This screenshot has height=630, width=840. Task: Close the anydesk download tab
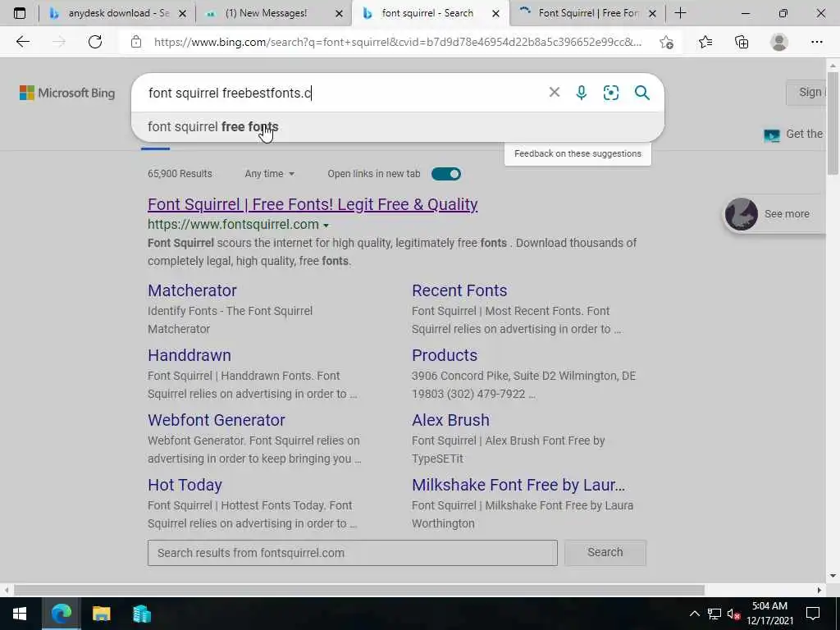182,13
